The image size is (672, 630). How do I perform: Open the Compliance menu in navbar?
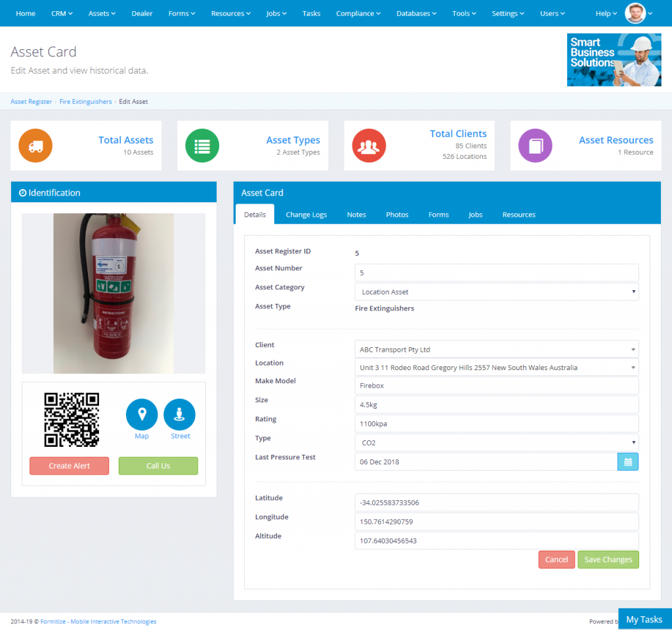(359, 13)
